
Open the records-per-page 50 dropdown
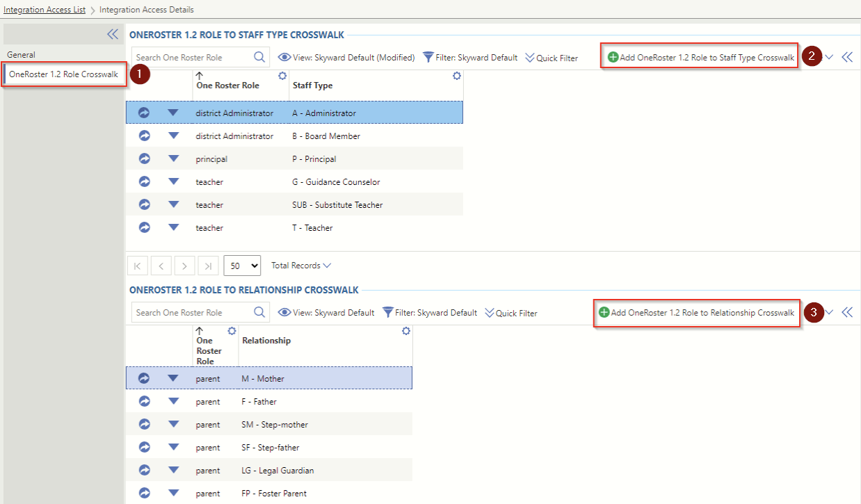pyautogui.click(x=242, y=266)
